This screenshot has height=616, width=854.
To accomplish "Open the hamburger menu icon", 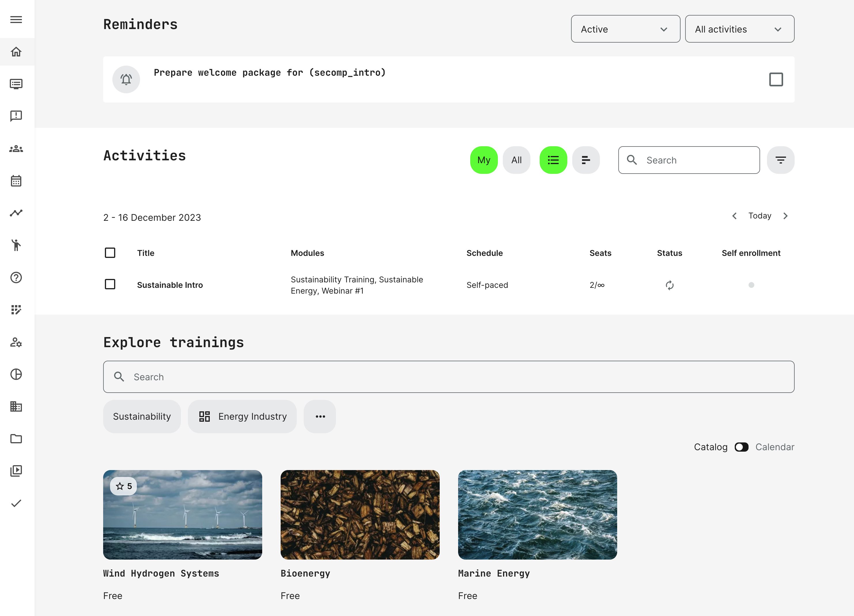I will click(x=16, y=20).
